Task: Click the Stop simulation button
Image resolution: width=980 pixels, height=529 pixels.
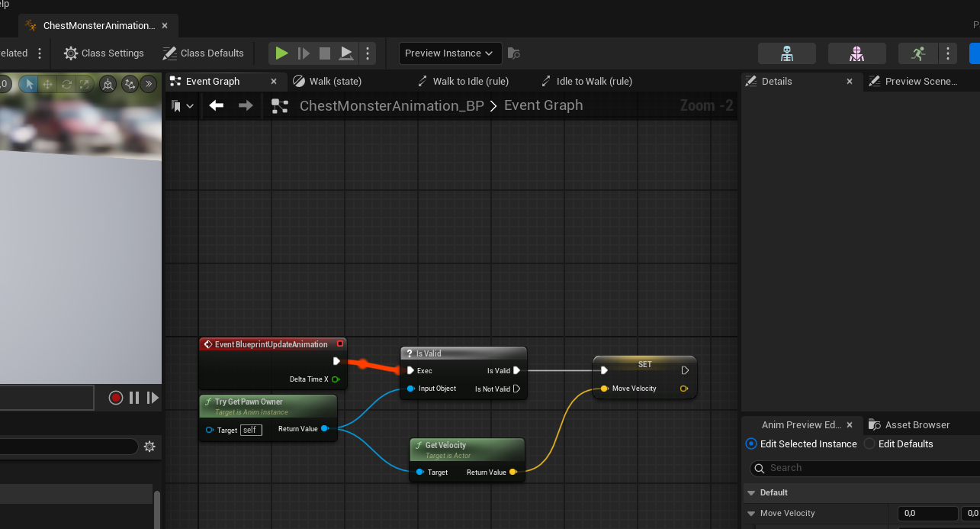Action: click(325, 53)
